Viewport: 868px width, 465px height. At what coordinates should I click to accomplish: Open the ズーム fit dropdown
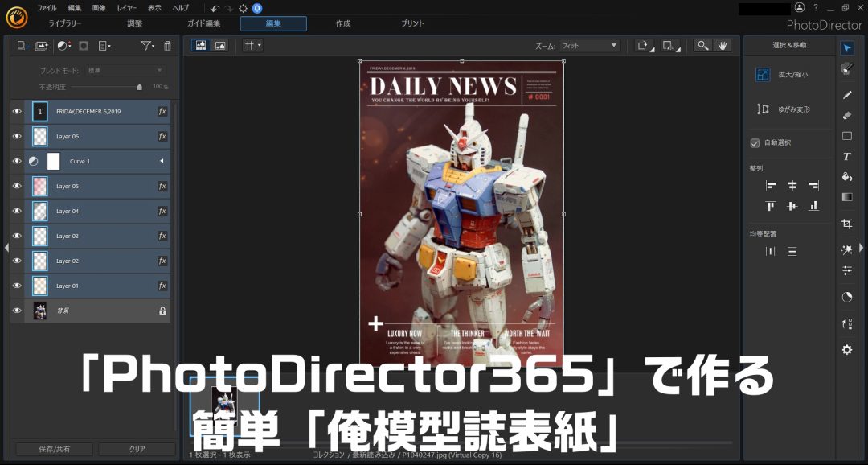[x=589, y=45]
